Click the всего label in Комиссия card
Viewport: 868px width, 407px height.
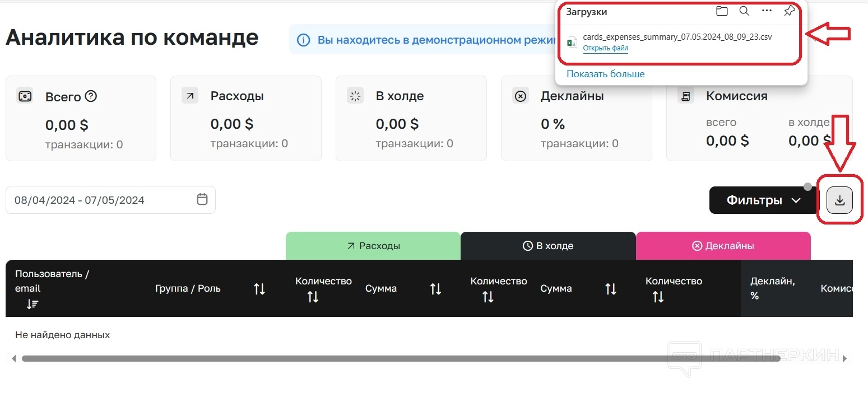pos(721,122)
